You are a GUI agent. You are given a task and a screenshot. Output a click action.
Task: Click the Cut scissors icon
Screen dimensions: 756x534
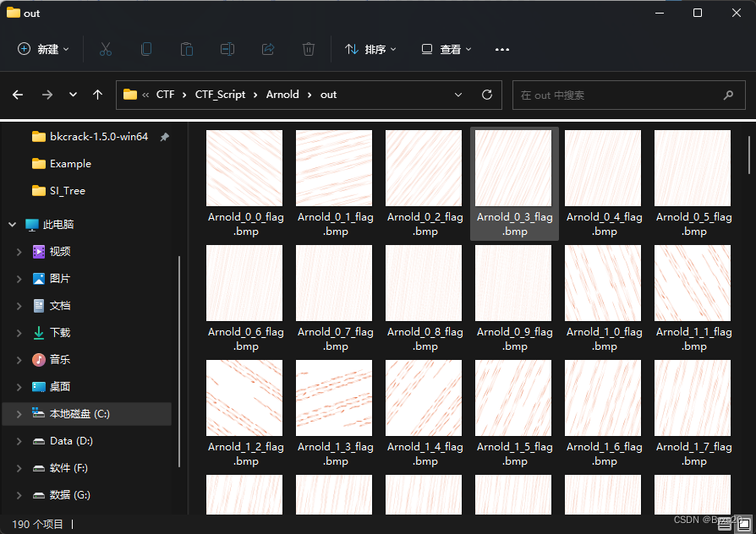point(106,49)
